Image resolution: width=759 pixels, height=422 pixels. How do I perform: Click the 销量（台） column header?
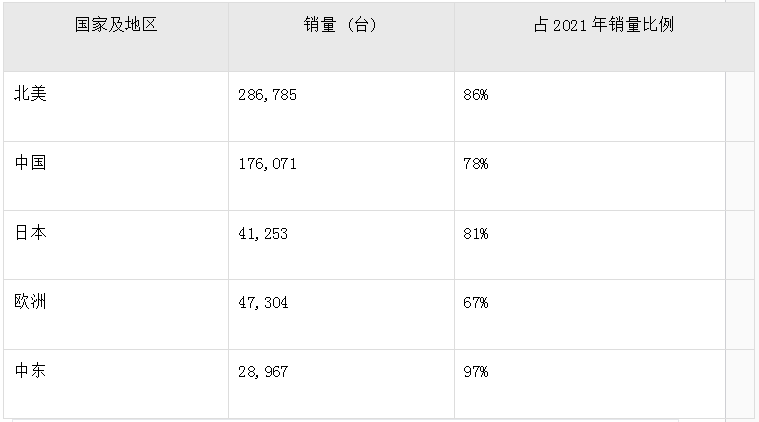[x=341, y=37]
